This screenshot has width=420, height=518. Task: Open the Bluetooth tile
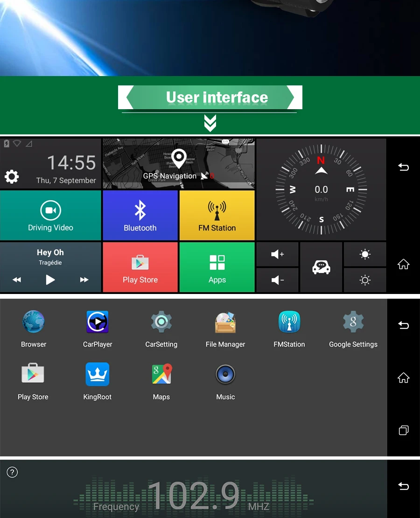pyautogui.click(x=140, y=216)
